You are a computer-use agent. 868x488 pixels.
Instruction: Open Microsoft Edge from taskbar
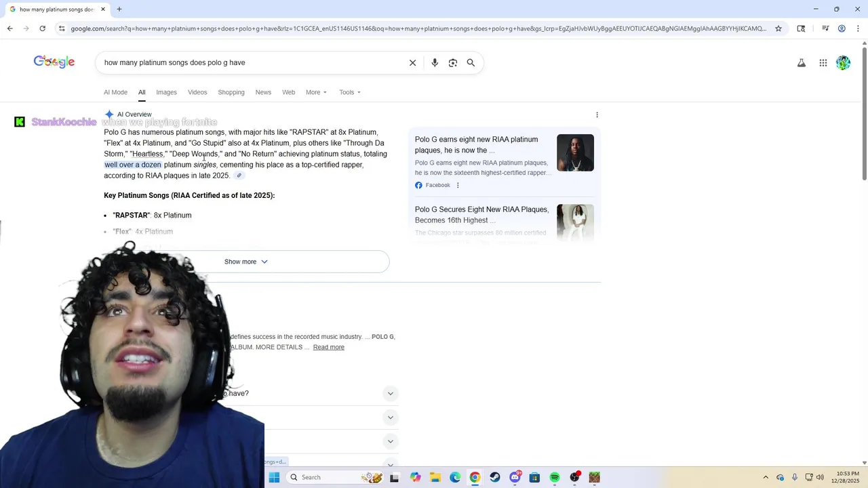(x=455, y=477)
